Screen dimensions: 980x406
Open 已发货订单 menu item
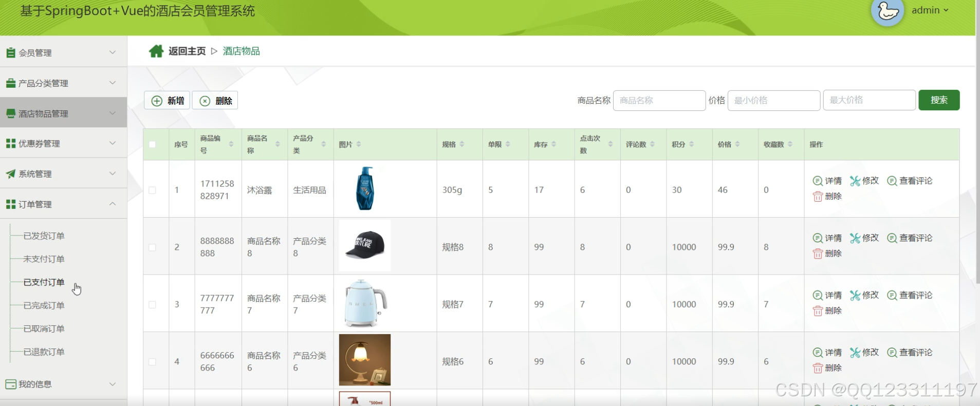[44, 236]
